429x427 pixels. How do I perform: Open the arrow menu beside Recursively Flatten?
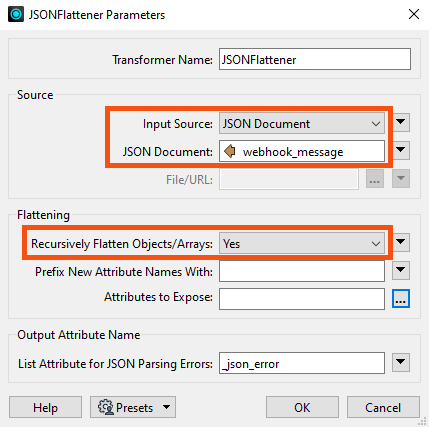point(401,242)
